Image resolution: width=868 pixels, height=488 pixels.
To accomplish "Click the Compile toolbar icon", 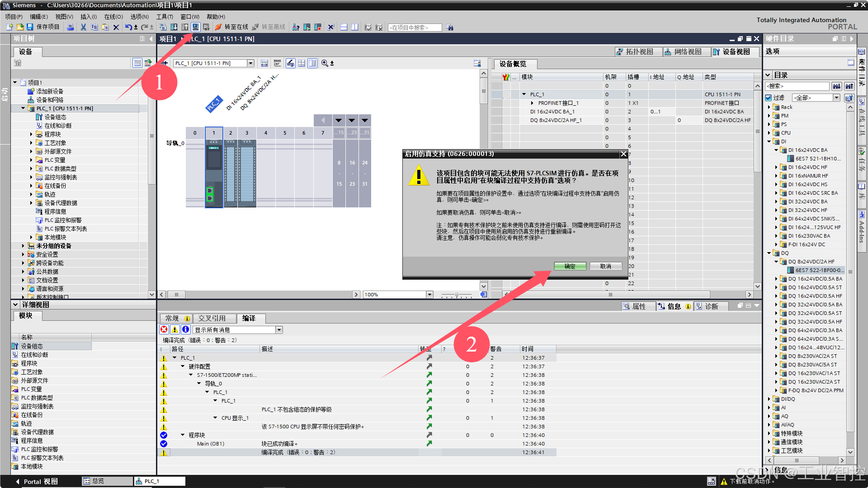I will point(163,27).
